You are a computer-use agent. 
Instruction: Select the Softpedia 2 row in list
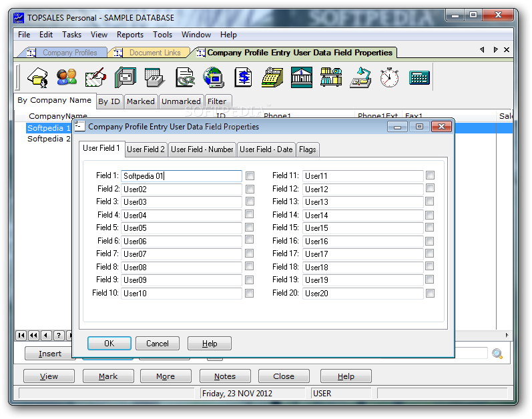coord(49,139)
